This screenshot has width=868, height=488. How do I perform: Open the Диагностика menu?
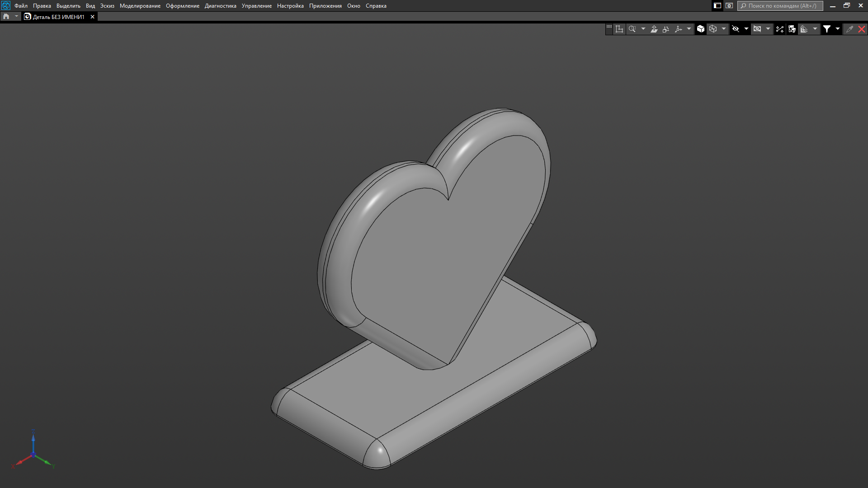pyautogui.click(x=220, y=6)
